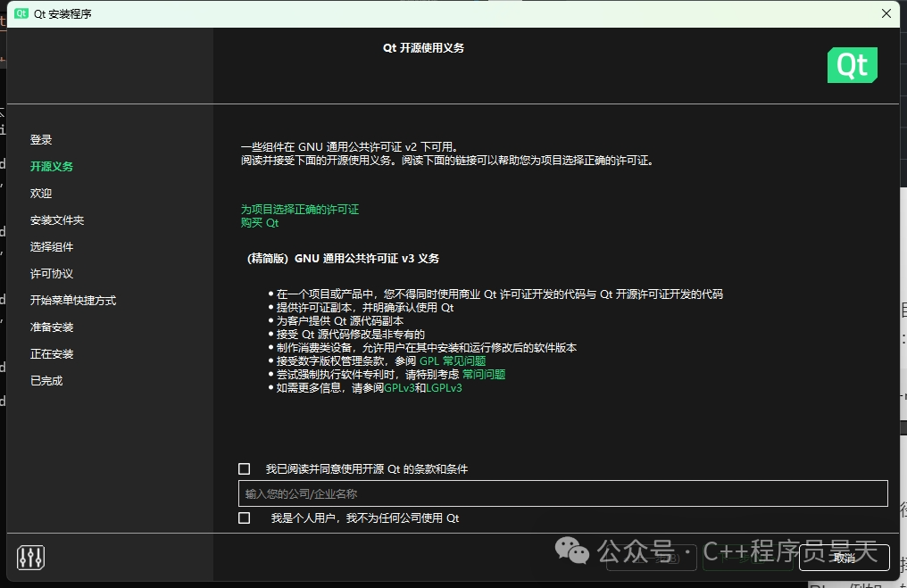Select 开始菜单快捷方式 step in sidebar
The width and height of the screenshot is (907, 588).
[73, 300]
